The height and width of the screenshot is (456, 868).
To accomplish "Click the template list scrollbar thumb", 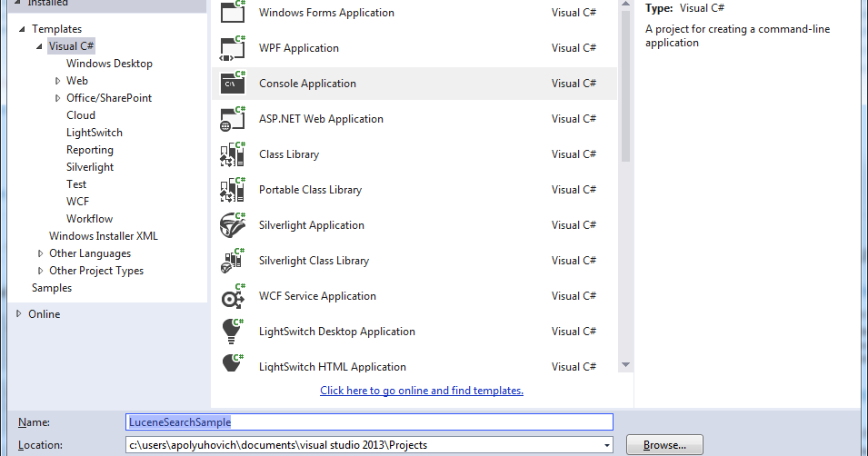I will (x=625, y=86).
